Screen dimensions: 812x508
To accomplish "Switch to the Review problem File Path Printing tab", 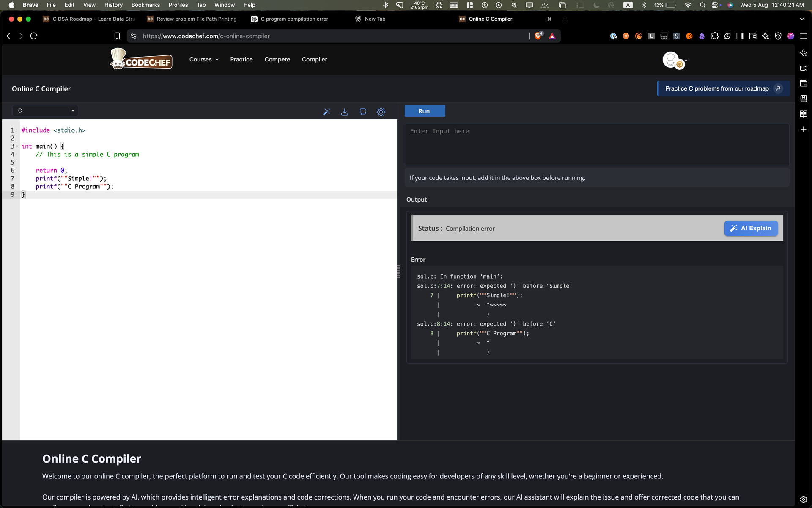I will point(194,19).
